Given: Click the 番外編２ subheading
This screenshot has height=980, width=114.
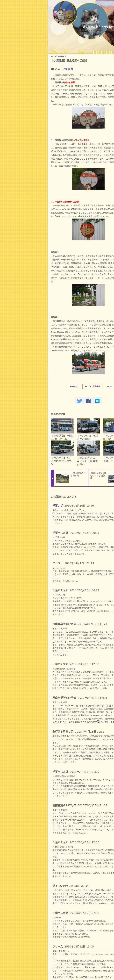Looking at the screenshot, I should 55,317.
